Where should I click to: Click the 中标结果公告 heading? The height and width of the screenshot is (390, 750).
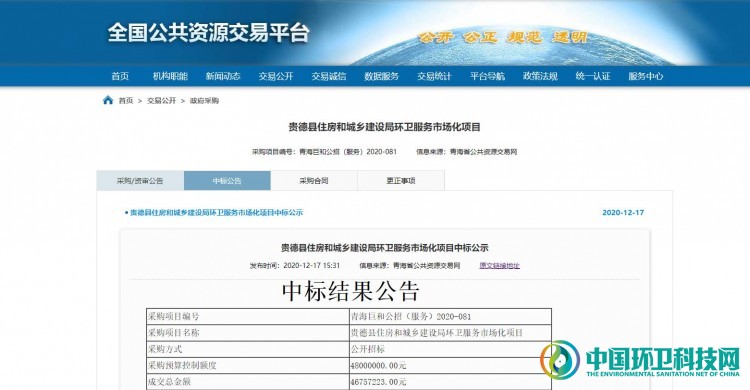pos(351,291)
